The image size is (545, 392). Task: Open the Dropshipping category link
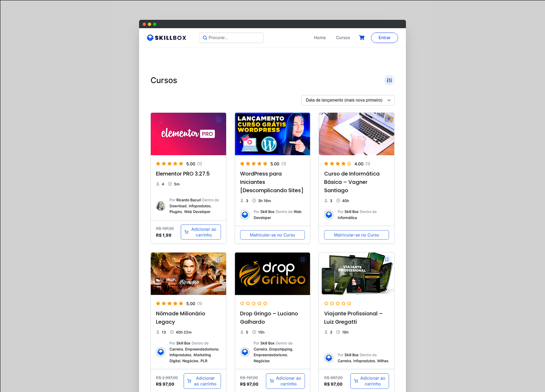280,349
